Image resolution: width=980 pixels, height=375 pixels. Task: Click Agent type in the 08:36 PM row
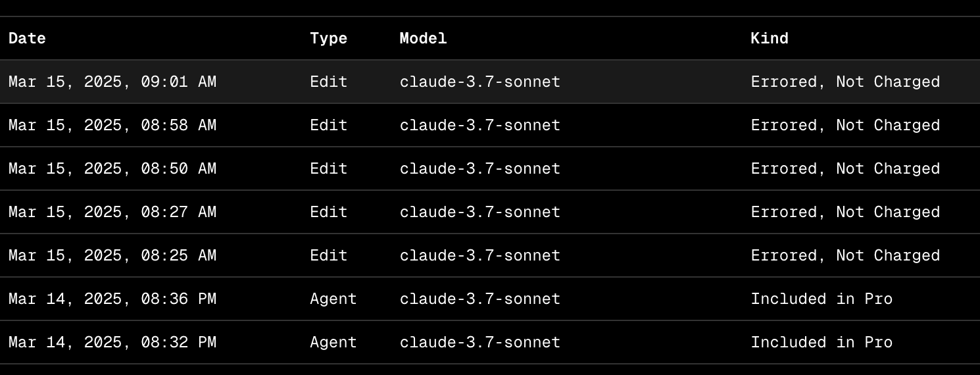pyautogui.click(x=333, y=299)
